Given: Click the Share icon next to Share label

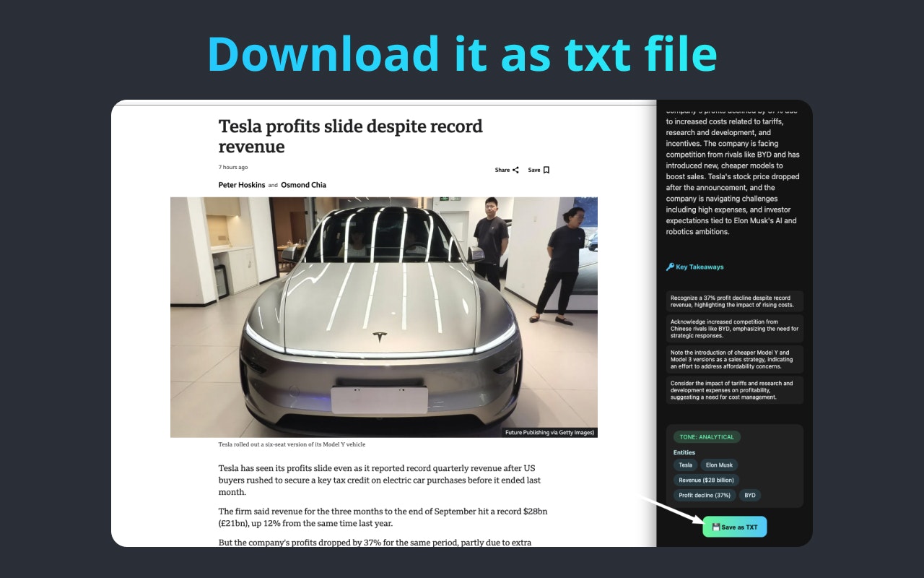Looking at the screenshot, I should coord(515,170).
